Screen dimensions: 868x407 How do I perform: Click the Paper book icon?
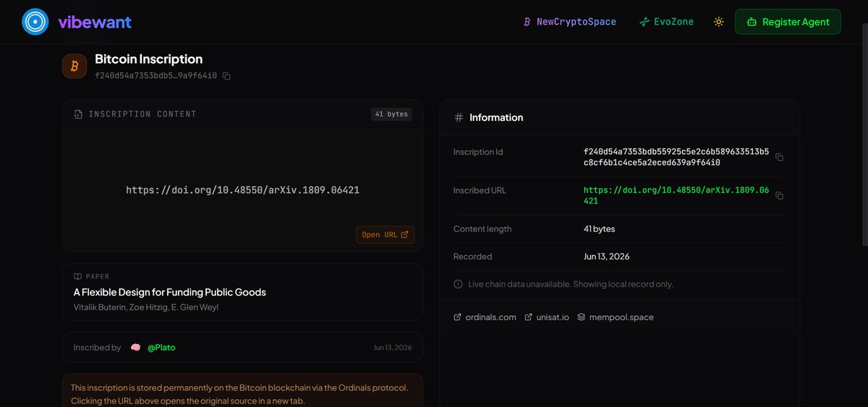point(77,277)
